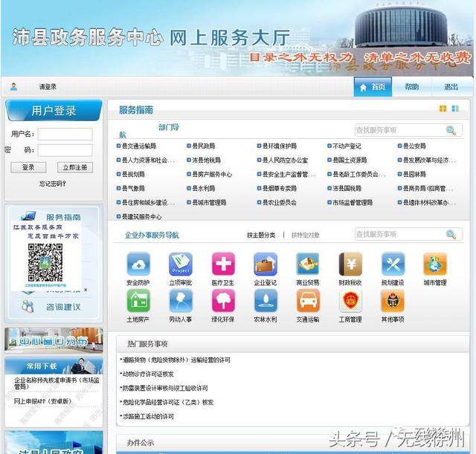Open department 县环境保护局
This screenshot has height=454, width=476.
point(280,146)
